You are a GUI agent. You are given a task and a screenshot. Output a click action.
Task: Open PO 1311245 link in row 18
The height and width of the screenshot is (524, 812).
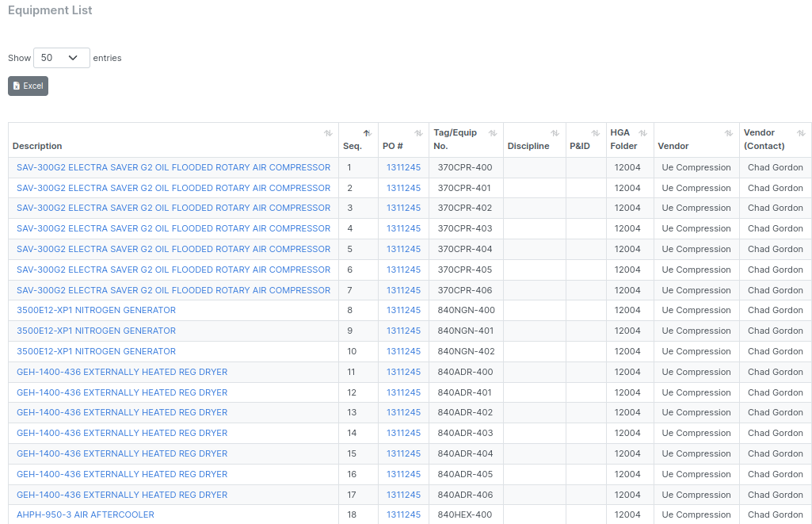coord(403,514)
